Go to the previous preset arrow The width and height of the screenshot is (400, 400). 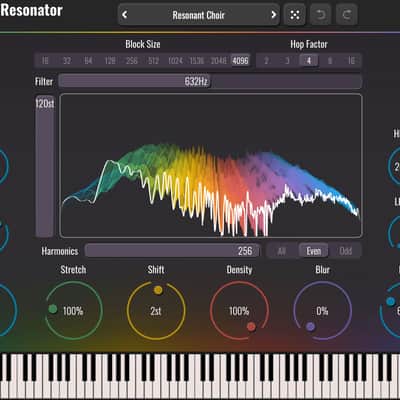125,15
